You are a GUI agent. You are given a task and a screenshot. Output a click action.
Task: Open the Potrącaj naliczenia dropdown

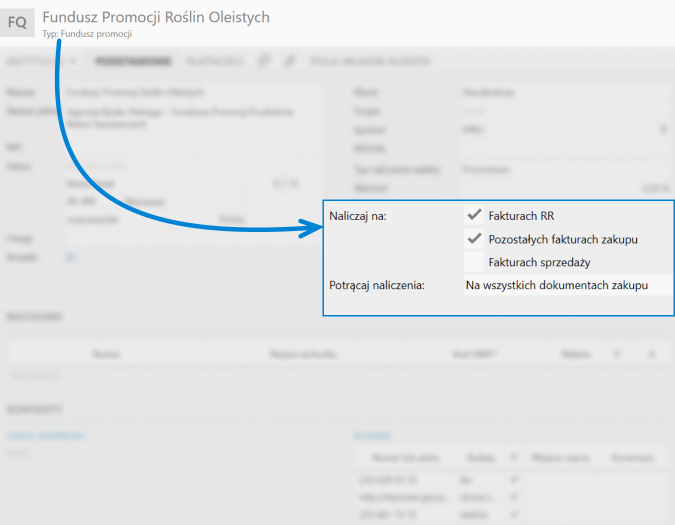pos(565,286)
